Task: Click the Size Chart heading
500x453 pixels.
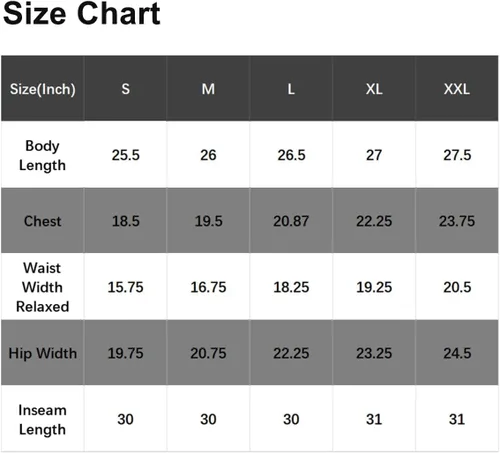Action: click(x=82, y=13)
